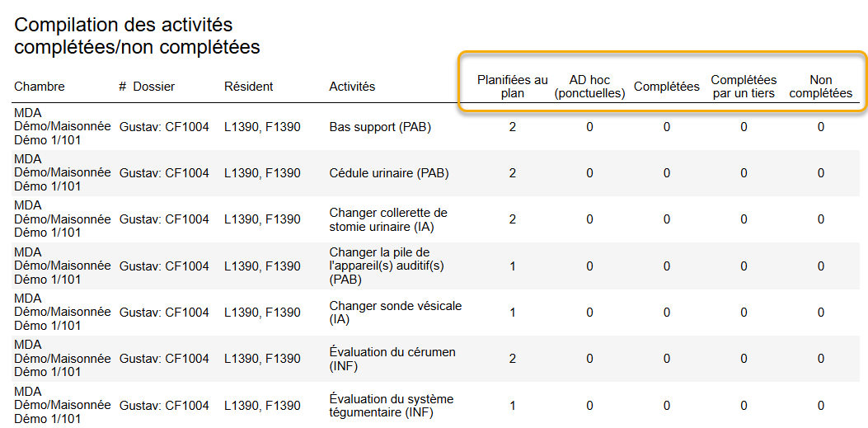The image size is (868, 428).
Task: Click the 'Complétées' column header
Action: click(666, 87)
